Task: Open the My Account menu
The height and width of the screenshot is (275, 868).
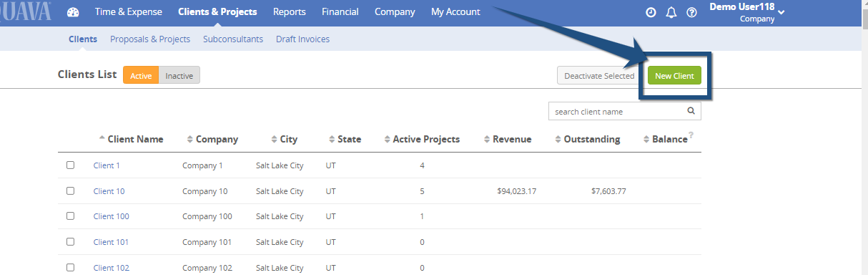Action: (x=455, y=12)
